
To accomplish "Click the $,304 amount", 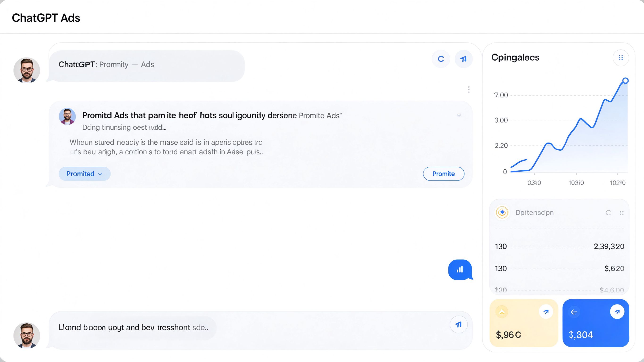I will (x=581, y=335).
